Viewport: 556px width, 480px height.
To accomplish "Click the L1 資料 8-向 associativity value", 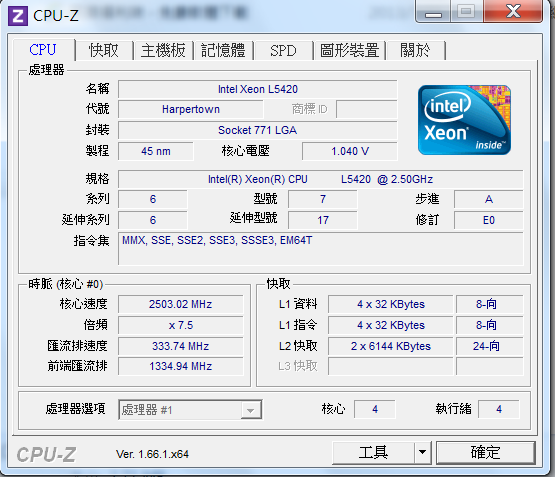I will [490, 304].
